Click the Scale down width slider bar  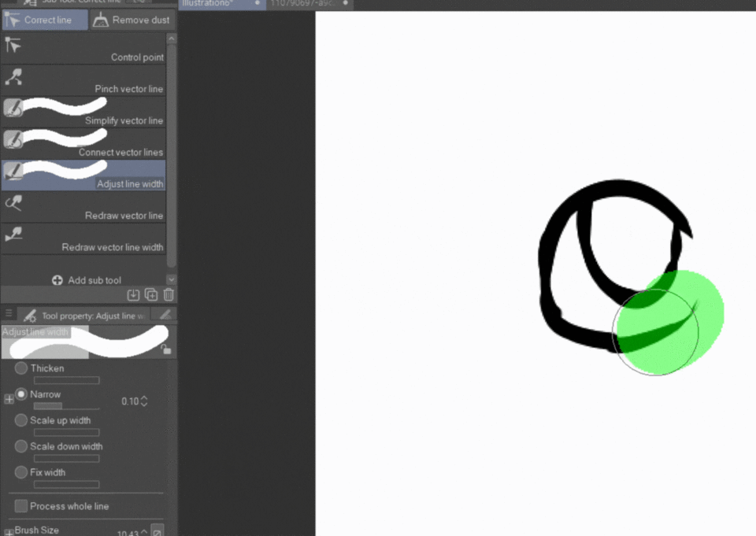66,458
